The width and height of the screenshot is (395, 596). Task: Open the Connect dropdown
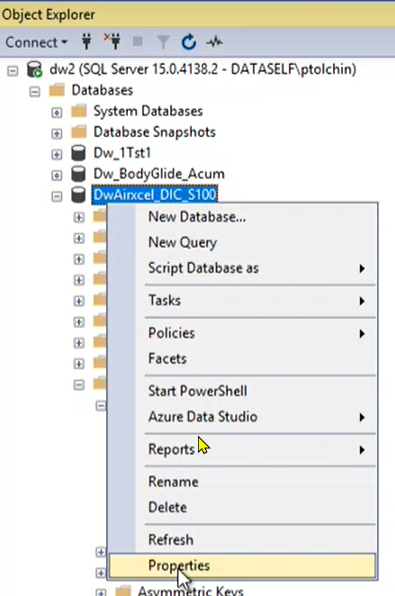click(36, 42)
